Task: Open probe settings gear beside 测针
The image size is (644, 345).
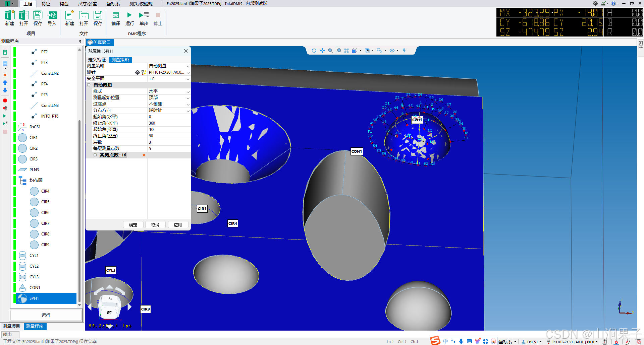Action: (138, 72)
